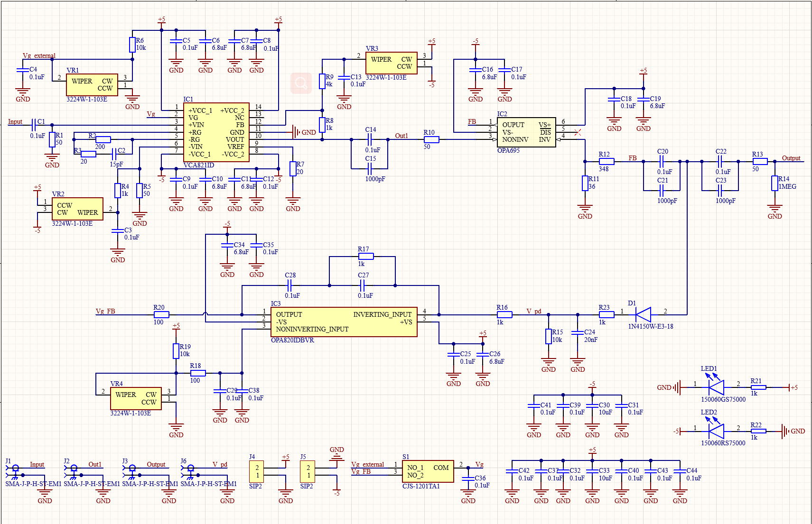Select the IC1 VCA821ID chip block
812x524 pixels.
pyautogui.click(x=216, y=133)
